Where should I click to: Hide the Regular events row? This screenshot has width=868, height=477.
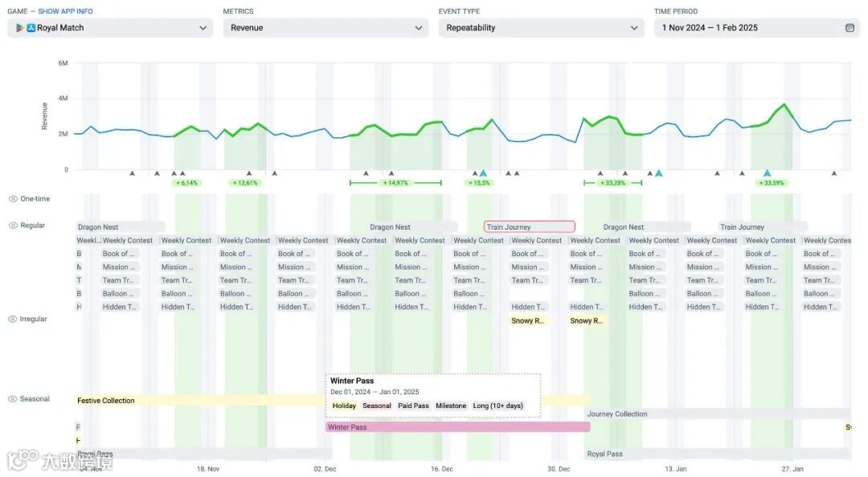click(14, 225)
